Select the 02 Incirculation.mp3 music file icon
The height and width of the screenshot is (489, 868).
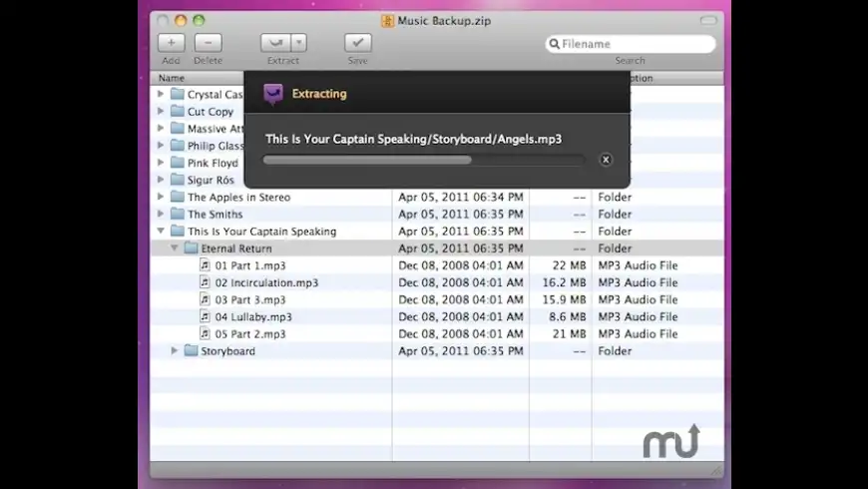coord(205,282)
